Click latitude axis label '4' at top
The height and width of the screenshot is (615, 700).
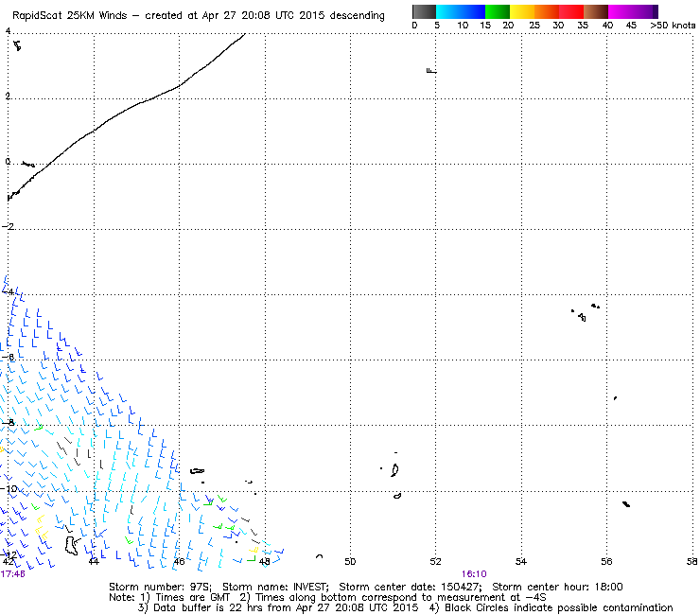8,31
